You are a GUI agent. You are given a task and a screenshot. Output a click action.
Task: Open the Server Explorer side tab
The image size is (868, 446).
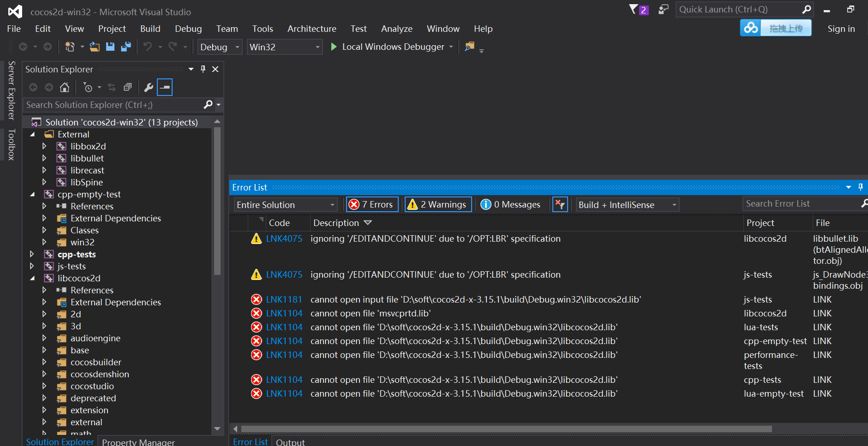coord(12,90)
